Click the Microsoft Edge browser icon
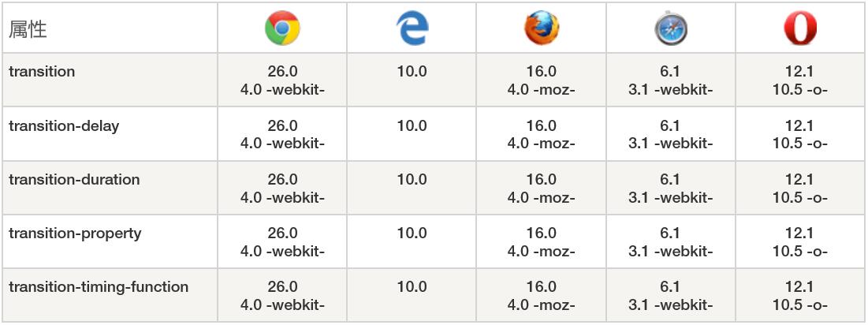Viewport: 868px width, 325px height. (x=412, y=28)
